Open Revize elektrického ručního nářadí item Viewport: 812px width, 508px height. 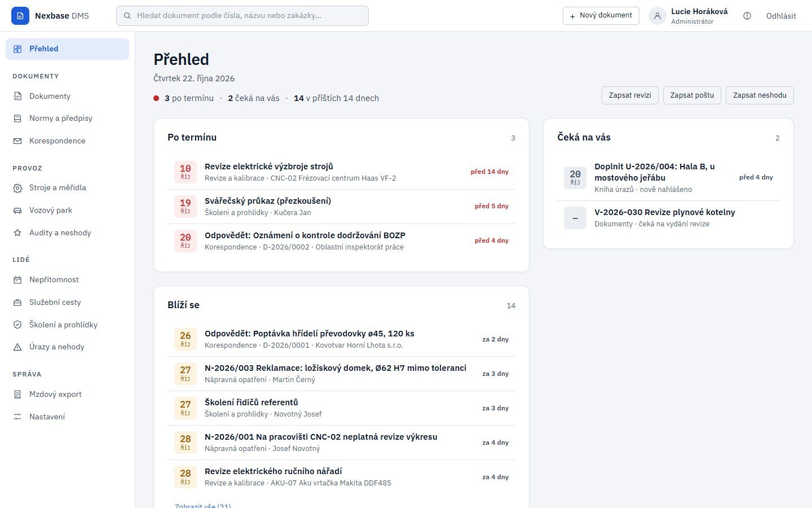341,478
